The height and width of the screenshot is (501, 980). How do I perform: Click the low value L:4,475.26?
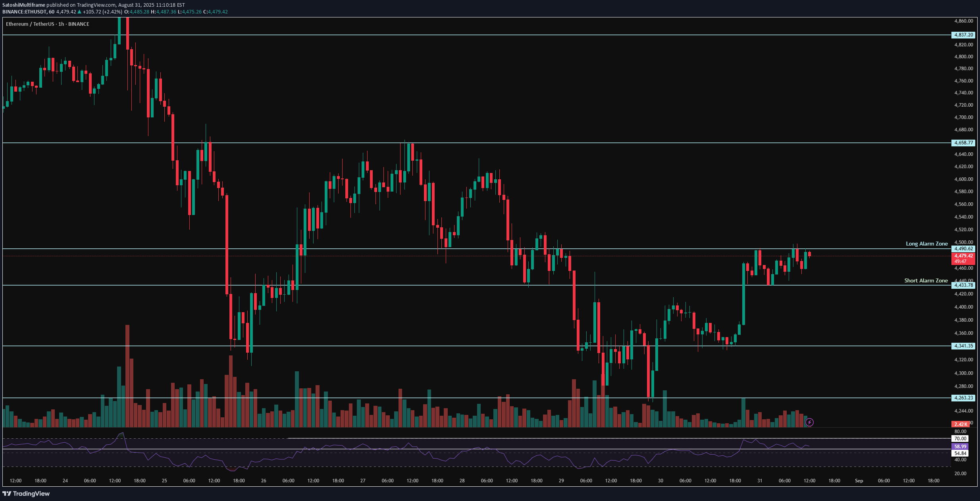tap(189, 12)
